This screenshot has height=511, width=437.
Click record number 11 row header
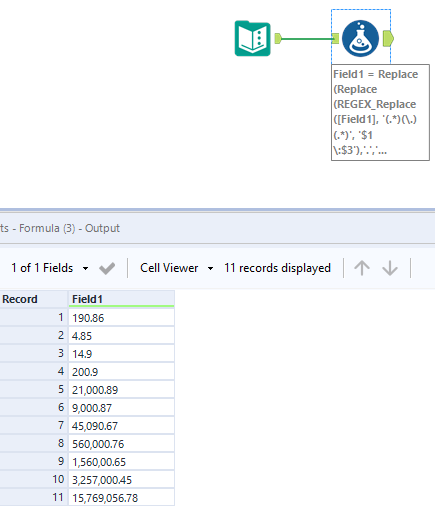(x=34, y=497)
